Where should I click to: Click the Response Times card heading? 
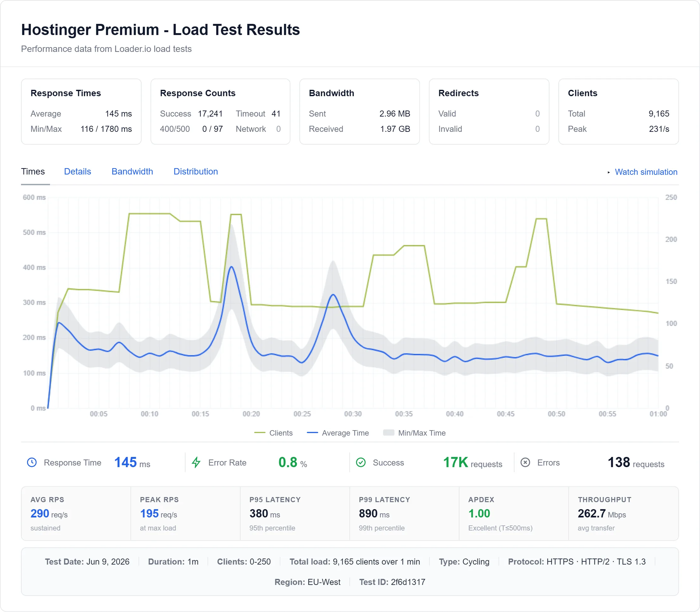coord(66,93)
